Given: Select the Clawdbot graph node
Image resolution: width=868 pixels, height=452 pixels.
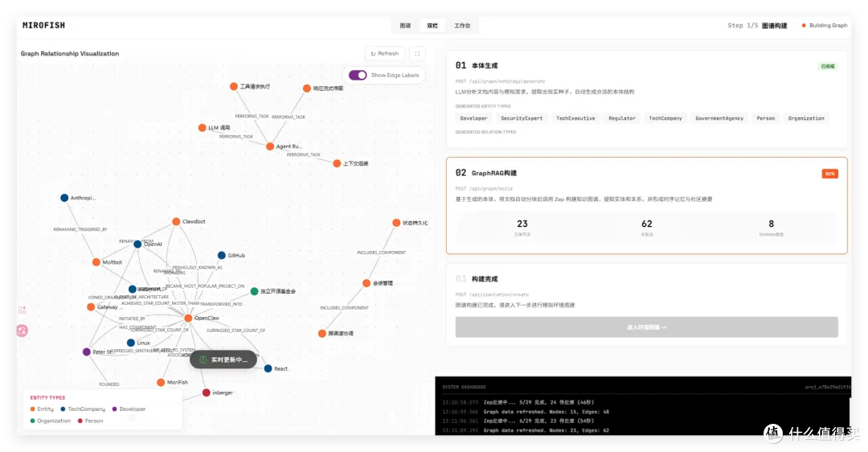Looking at the screenshot, I should 176,221.
